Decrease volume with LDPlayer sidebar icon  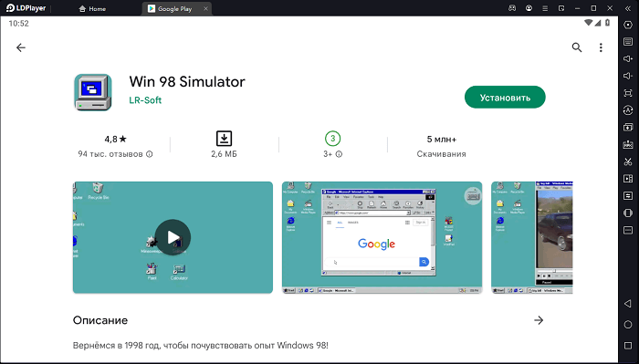pos(628,76)
